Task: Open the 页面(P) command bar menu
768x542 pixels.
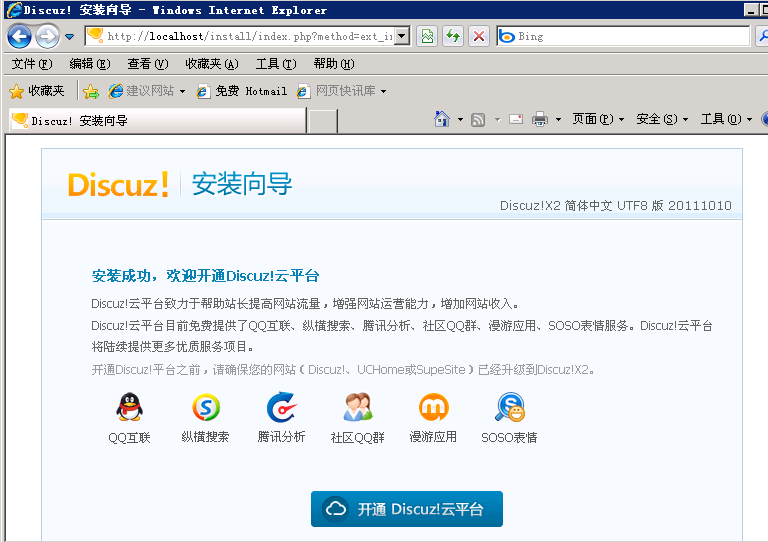Action: [x=598, y=119]
